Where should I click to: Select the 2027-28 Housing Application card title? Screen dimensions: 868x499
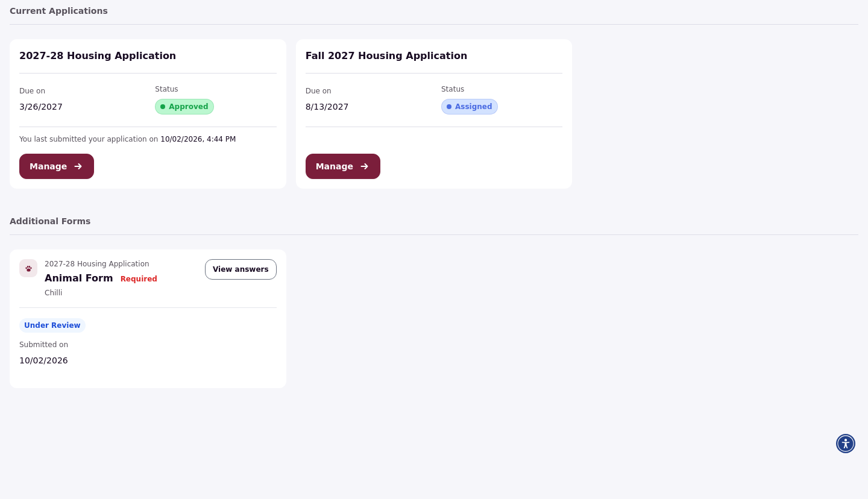(98, 56)
